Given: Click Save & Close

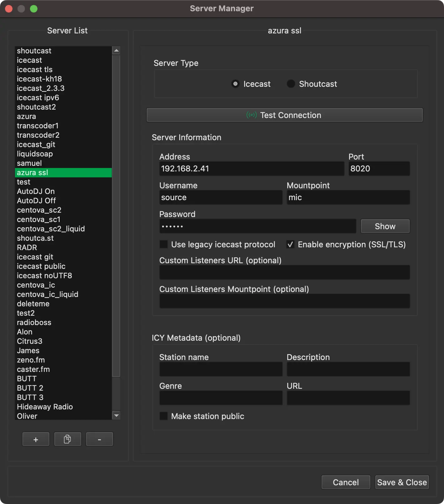Looking at the screenshot, I should coord(402,482).
